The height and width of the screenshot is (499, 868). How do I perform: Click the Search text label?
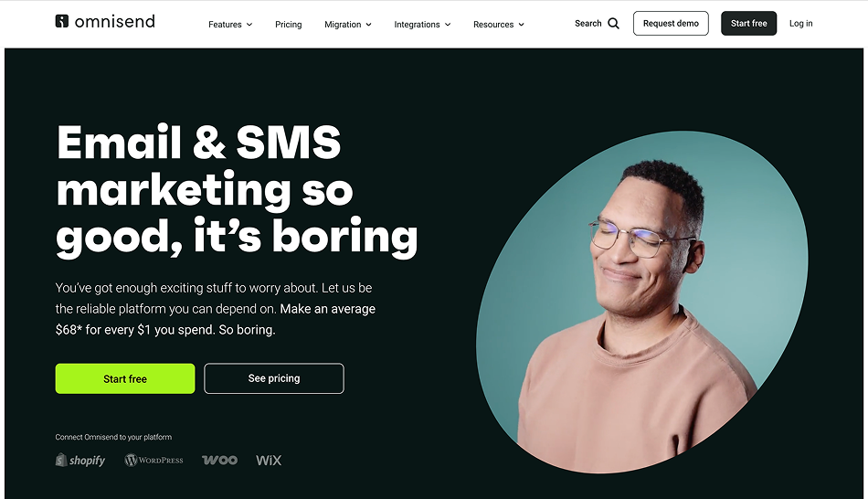coord(587,23)
